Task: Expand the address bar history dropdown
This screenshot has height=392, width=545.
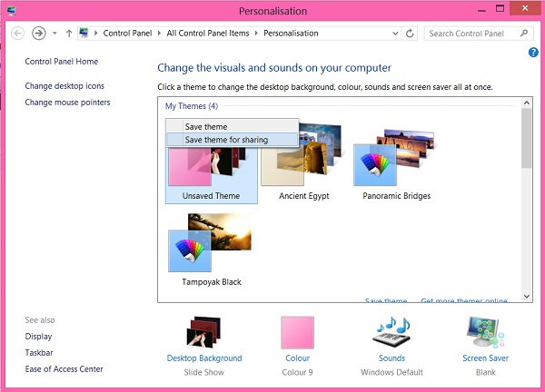Action: [x=395, y=34]
